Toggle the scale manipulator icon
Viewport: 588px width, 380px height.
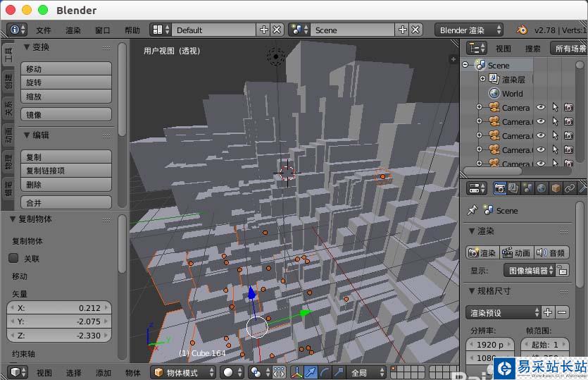pyautogui.click(x=339, y=372)
